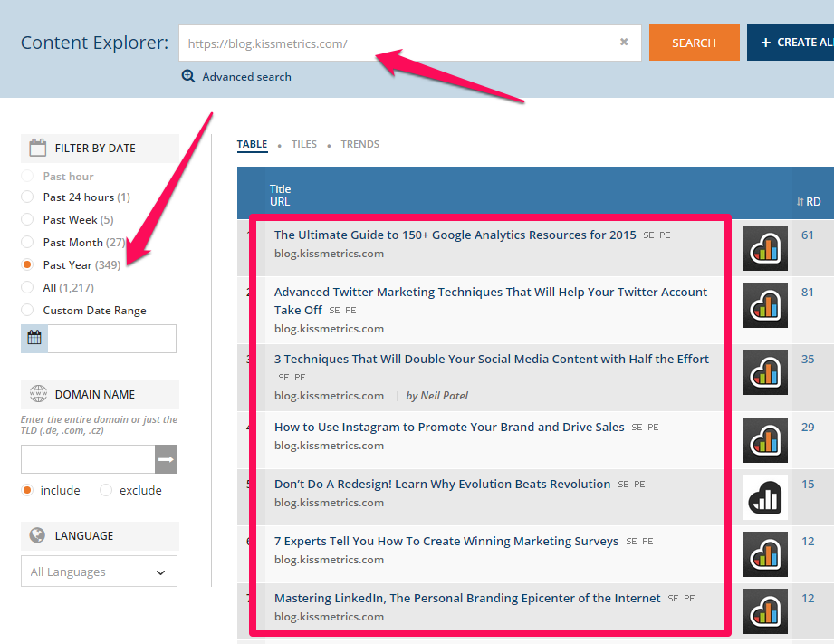
Task: Click the by Neil Patel author link
Action: click(436, 396)
